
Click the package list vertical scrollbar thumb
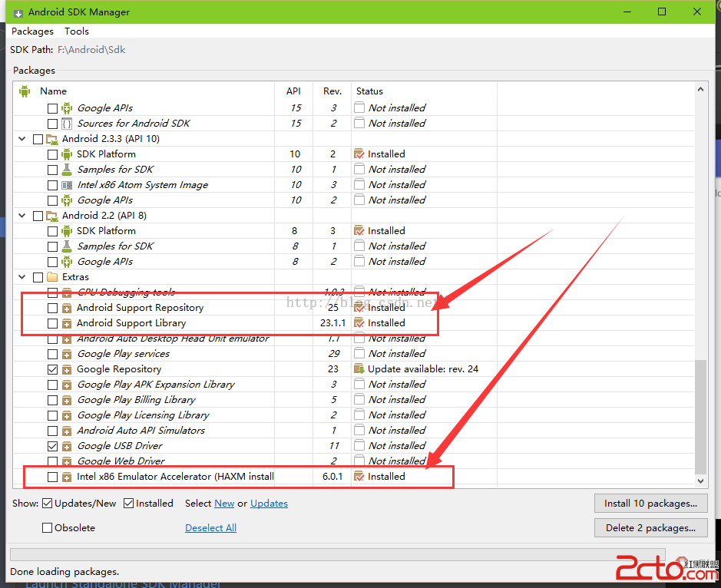pos(700,417)
